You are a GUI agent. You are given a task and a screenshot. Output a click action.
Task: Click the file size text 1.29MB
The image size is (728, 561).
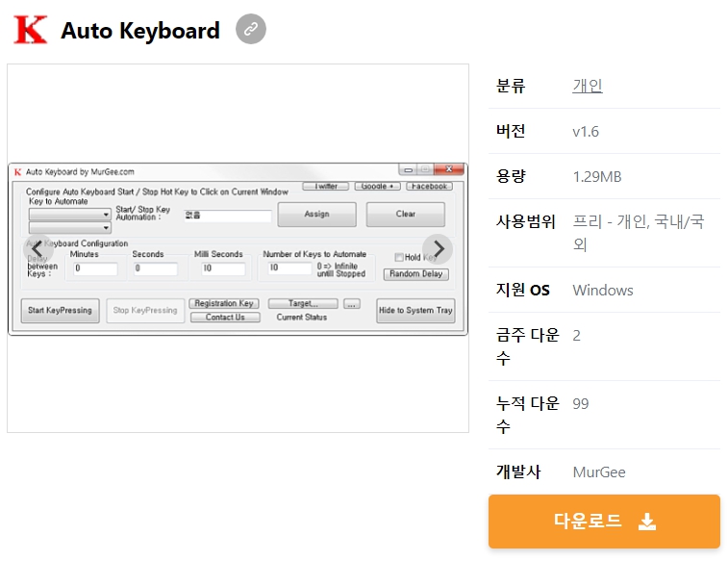tap(597, 176)
